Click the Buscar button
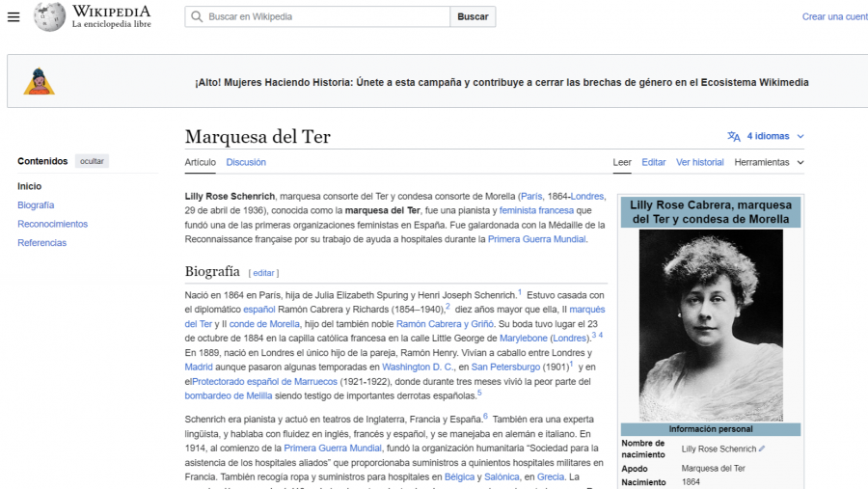Image resolution: width=868 pixels, height=489 pixels. coord(473,16)
